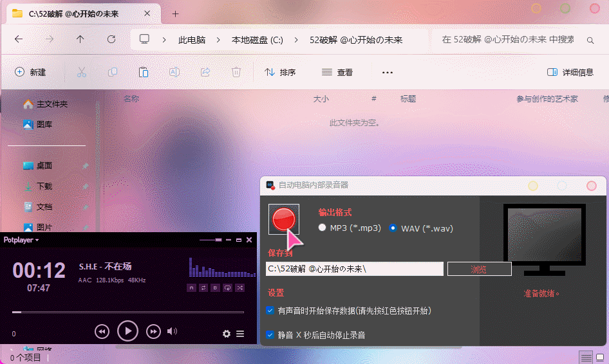Image resolution: width=609 pixels, height=364 pixels.
Task: Refresh the File Explorer folder
Action: click(111, 39)
